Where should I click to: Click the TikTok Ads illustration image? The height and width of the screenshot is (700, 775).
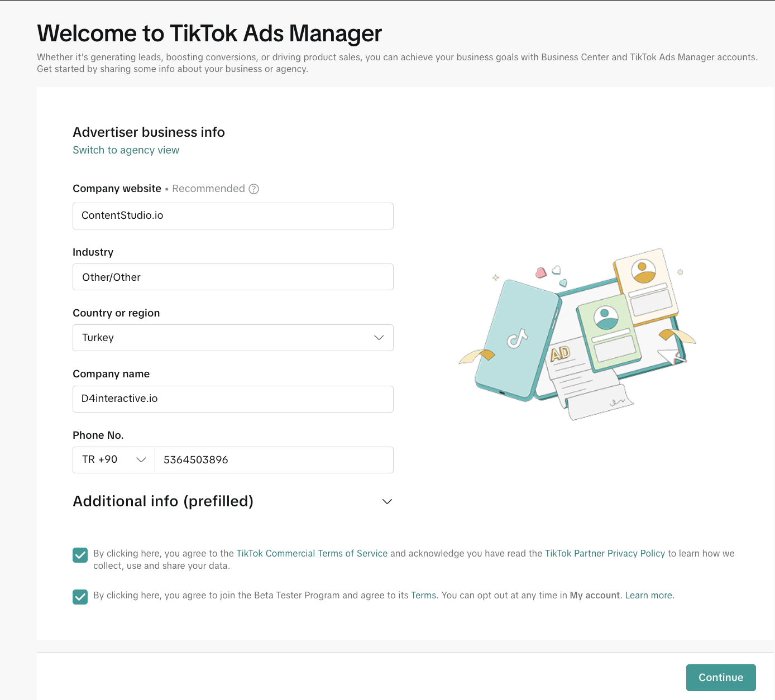tap(577, 334)
